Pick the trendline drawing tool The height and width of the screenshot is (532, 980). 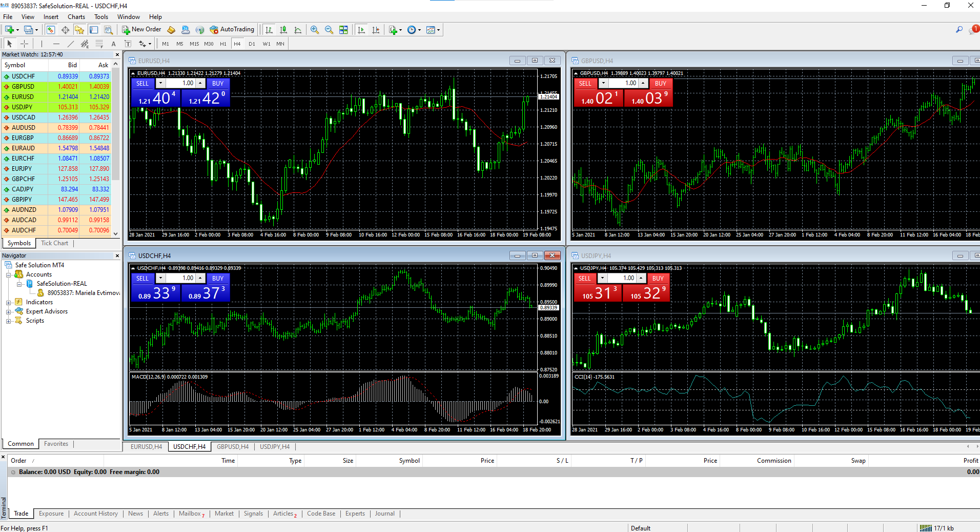click(71, 44)
